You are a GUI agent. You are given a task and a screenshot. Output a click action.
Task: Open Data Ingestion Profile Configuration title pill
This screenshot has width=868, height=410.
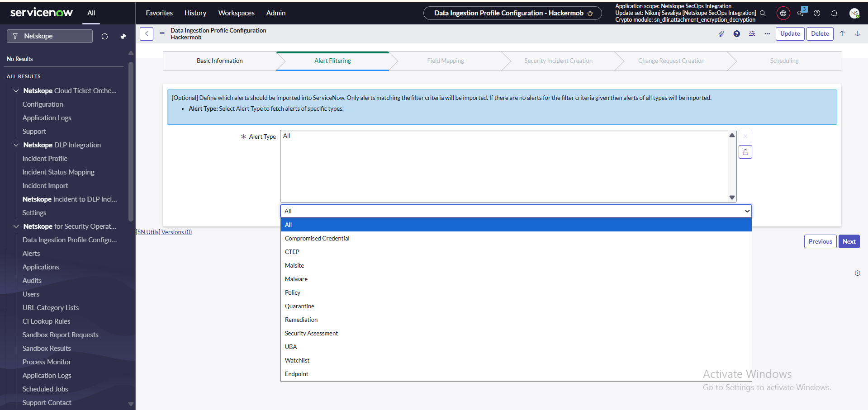pos(512,13)
